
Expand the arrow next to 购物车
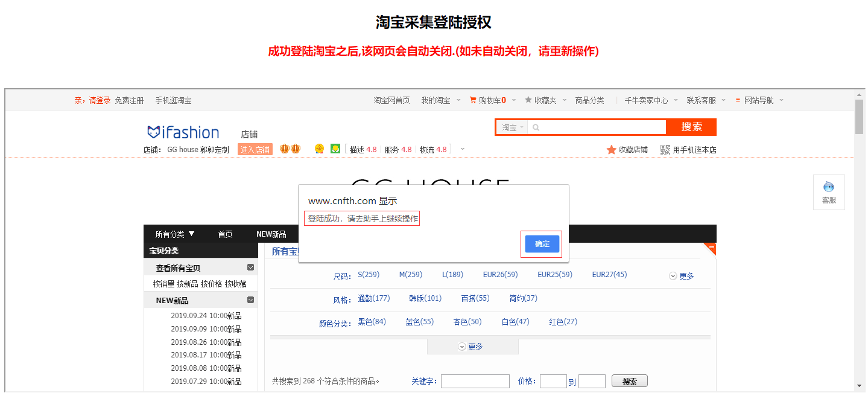[513, 100]
